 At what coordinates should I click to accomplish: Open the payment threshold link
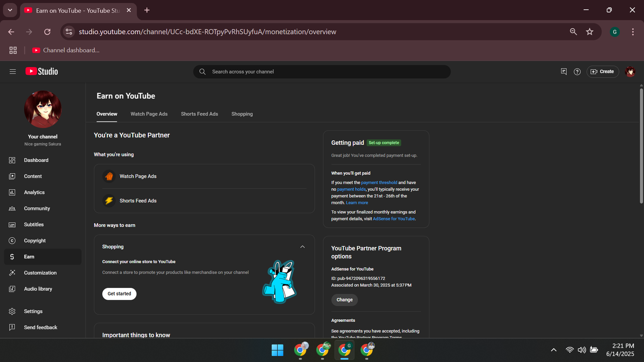(x=379, y=183)
